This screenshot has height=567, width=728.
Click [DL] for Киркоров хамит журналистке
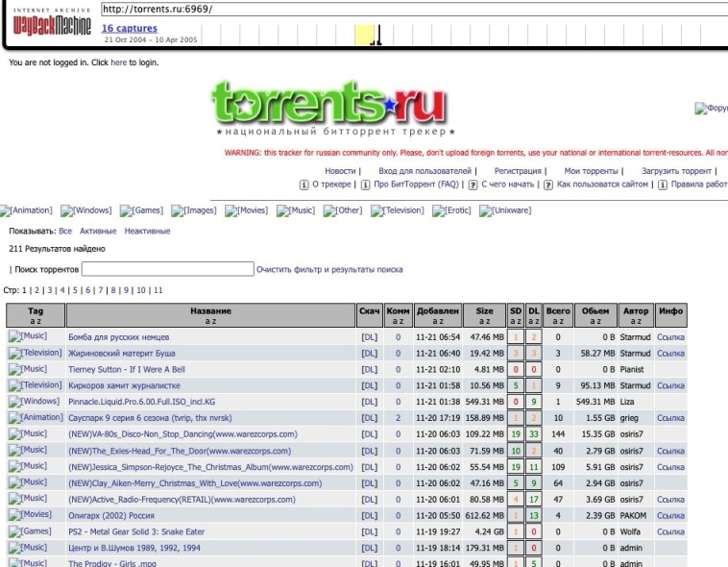(370, 385)
